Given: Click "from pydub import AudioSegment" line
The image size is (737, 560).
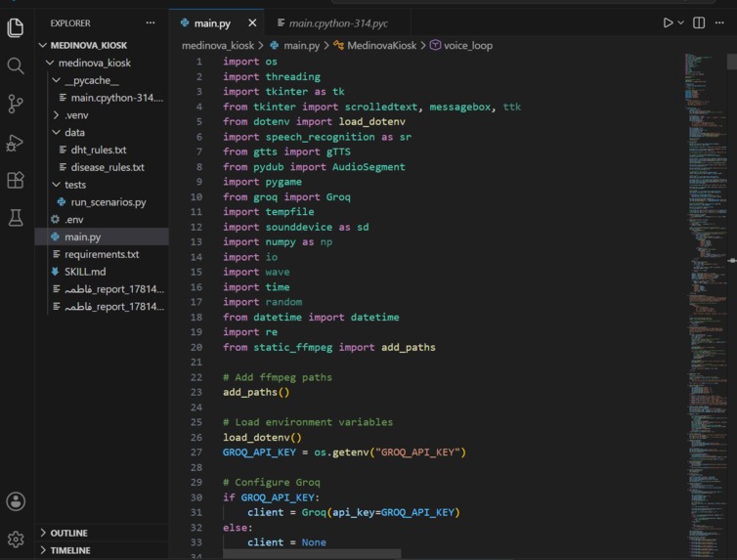Looking at the screenshot, I should tap(314, 167).
